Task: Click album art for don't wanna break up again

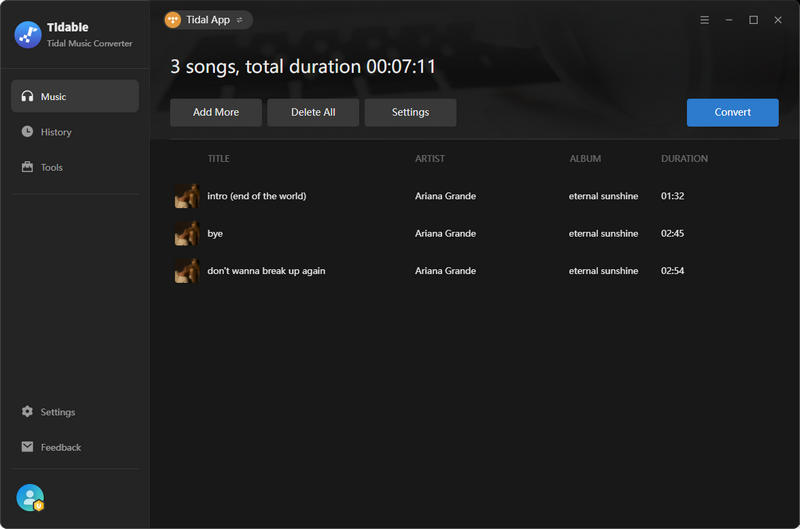Action: [187, 270]
